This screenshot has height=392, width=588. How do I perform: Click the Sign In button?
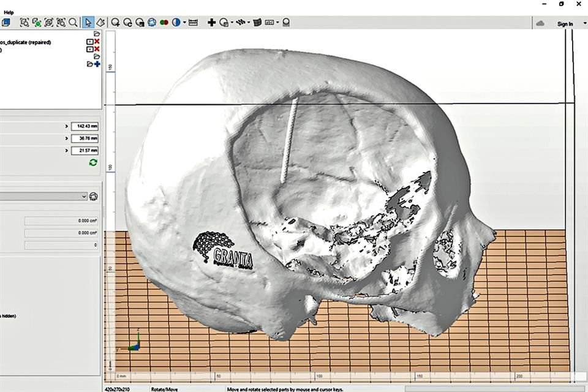click(x=565, y=24)
